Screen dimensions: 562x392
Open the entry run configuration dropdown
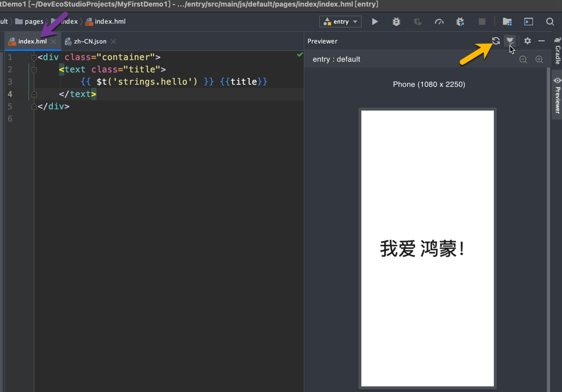click(340, 21)
